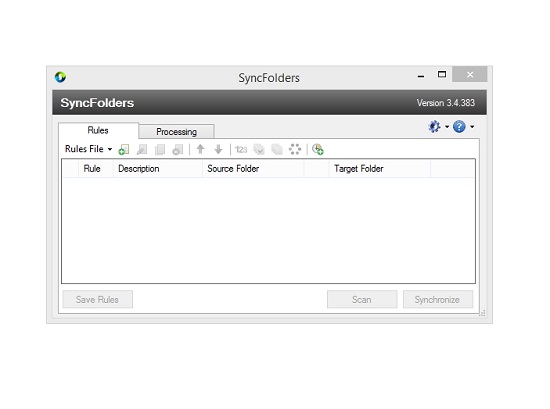Click the check-all rules toolbar icon
Image resolution: width=550 pixels, height=409 pixels.
pos(259,149)
